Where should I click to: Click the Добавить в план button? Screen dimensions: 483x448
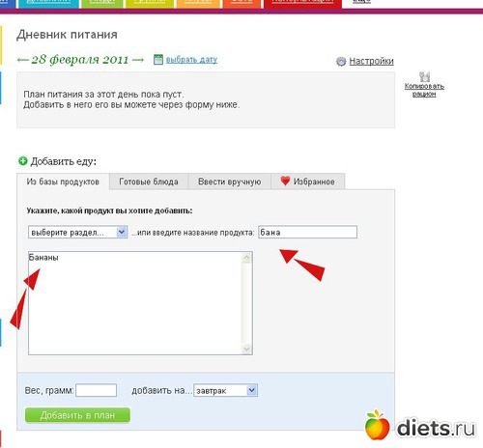click(77, 415)
